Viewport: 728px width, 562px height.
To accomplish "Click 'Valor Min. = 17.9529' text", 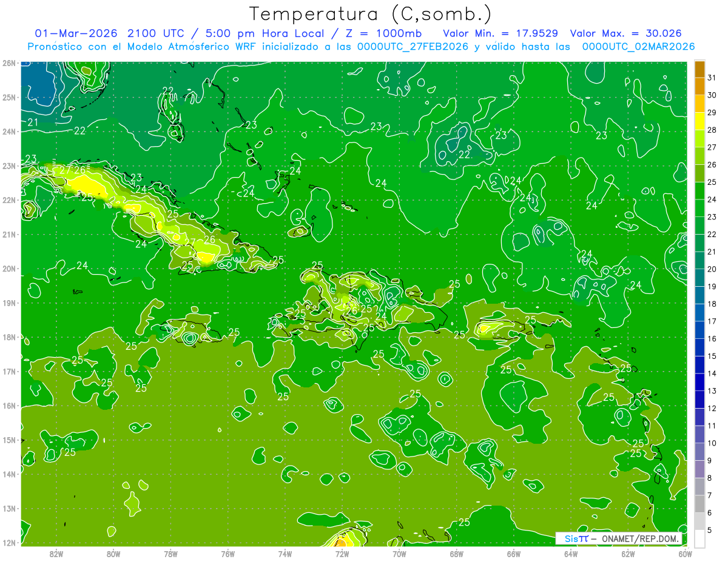I will point(500,33).
